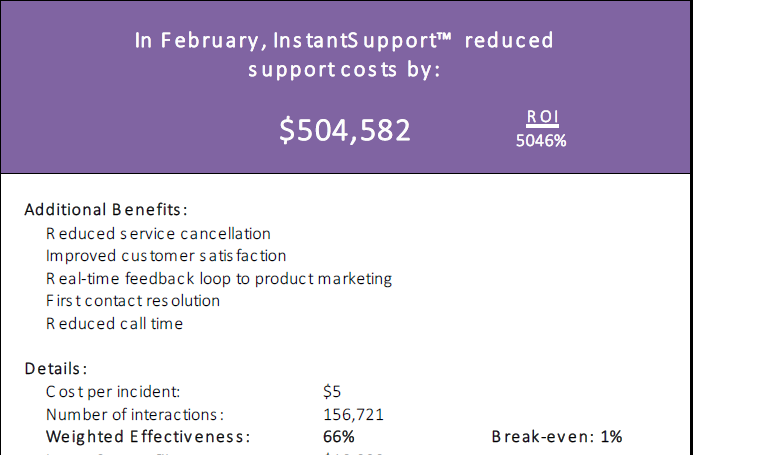Select Real-time feedback loop to product marketing

[219, 279]
